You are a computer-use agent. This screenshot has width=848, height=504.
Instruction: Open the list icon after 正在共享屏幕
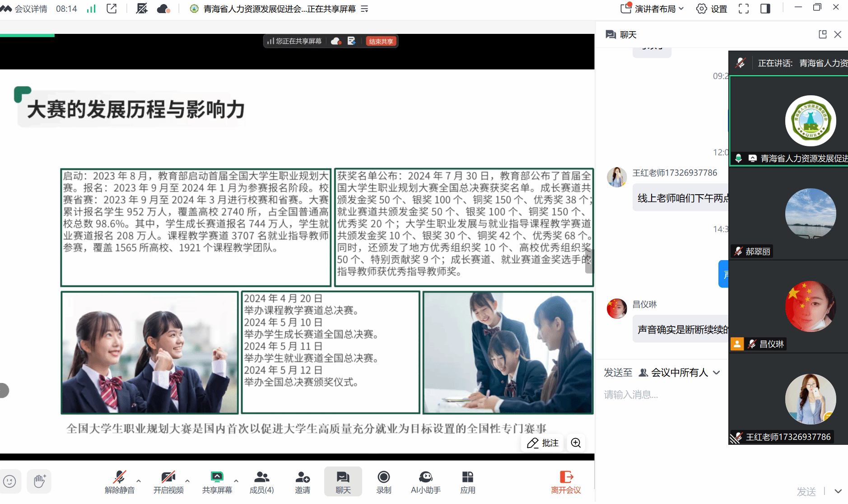(x=365, y=9)
